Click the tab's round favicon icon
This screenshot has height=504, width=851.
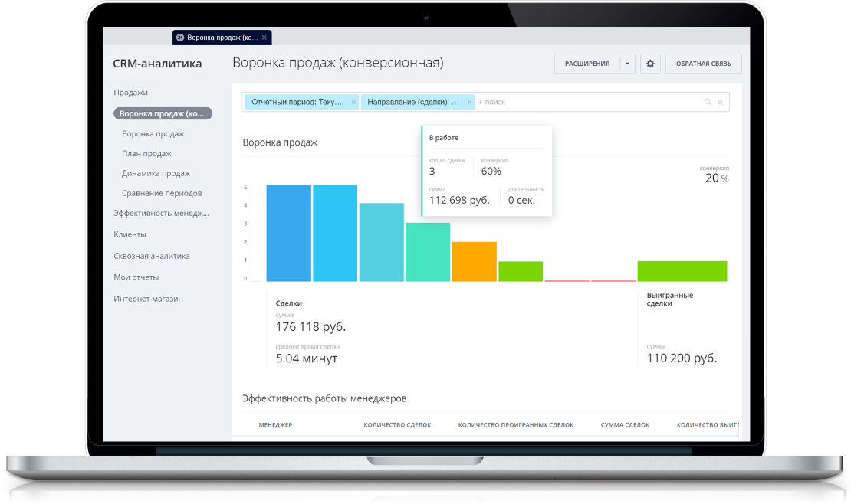[x=180, y=38]
